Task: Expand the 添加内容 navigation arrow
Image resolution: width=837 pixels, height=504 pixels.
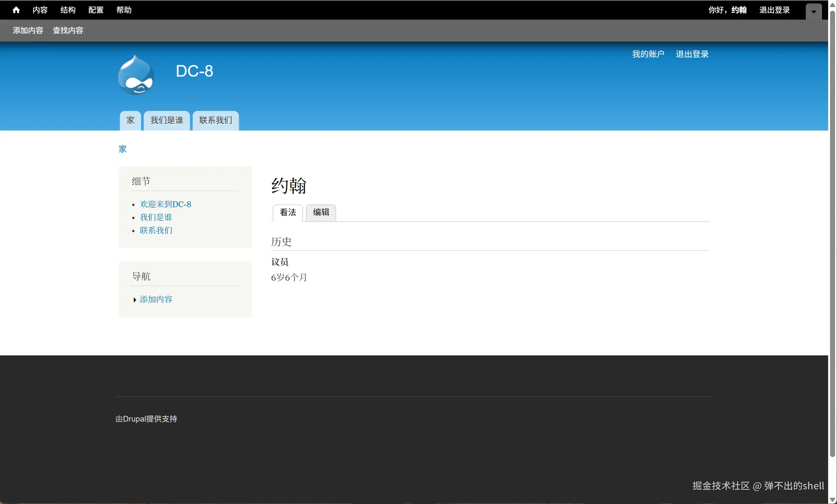Action: click(x=134, y=300)
